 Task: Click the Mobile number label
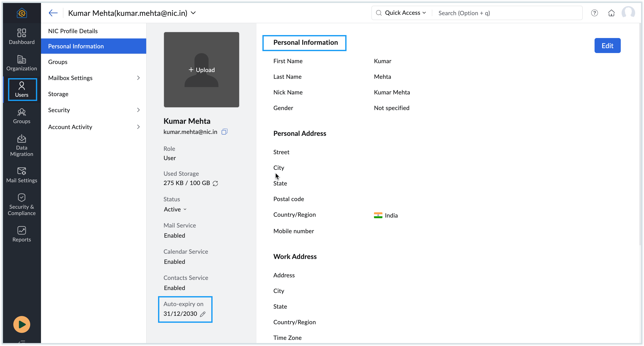293,231
